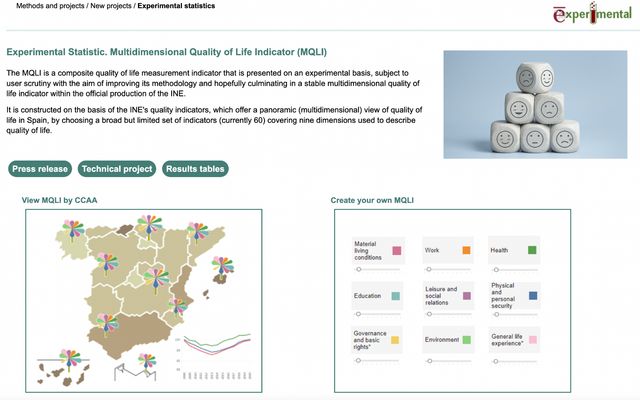Click the Health slider handle

pos(496,270)
